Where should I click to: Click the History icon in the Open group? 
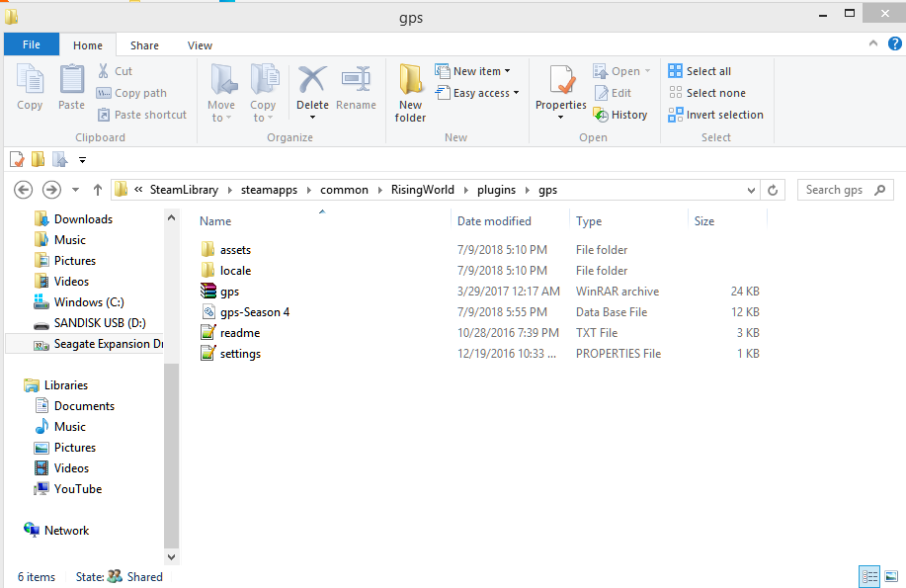pos(620,115)
